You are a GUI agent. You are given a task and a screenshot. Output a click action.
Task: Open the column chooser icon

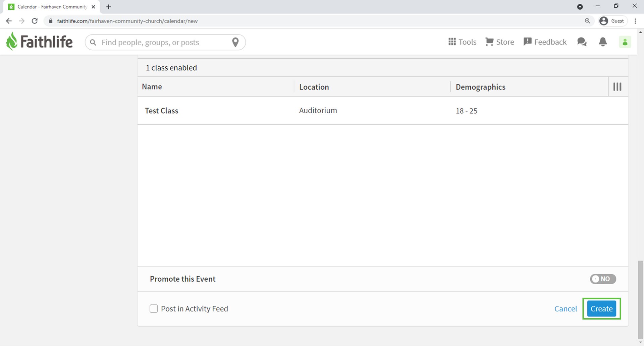coord(617,87)
